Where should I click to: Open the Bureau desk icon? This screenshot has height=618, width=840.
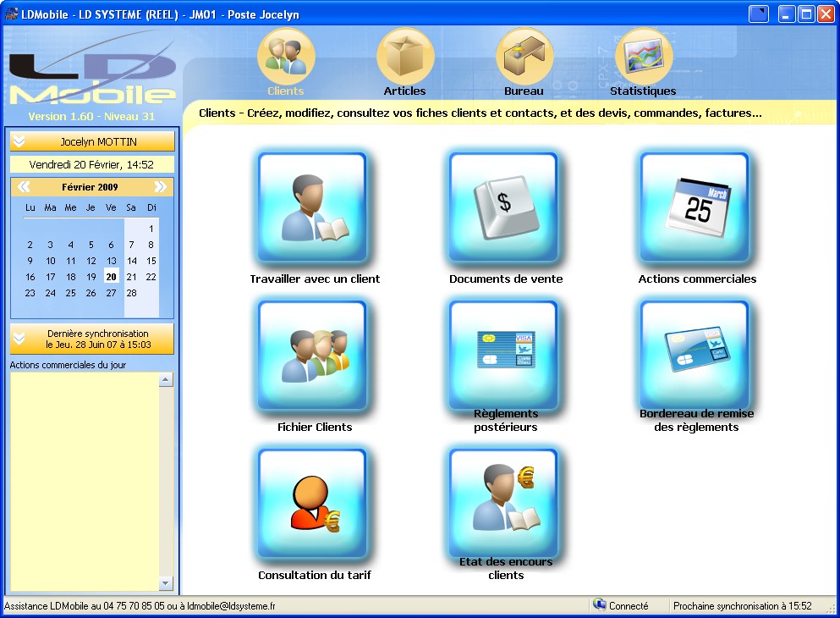[x=524, y=56]
